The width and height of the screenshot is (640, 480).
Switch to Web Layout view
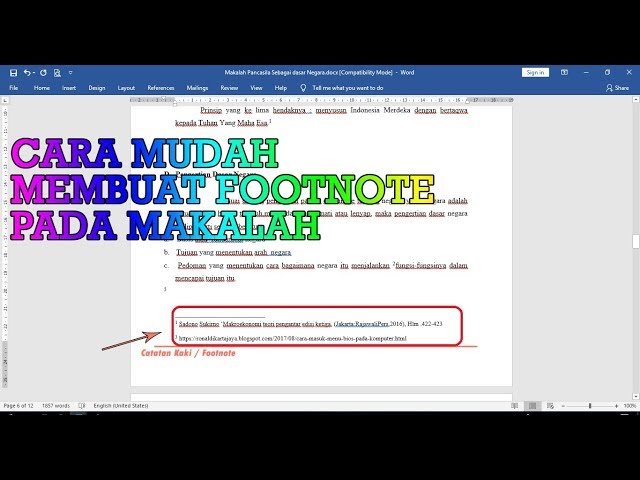click(x=550, y=406)
